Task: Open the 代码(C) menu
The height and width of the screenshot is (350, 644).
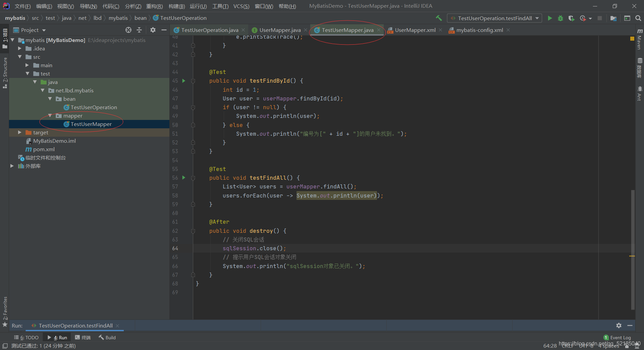Action: (x=111, y=6)
